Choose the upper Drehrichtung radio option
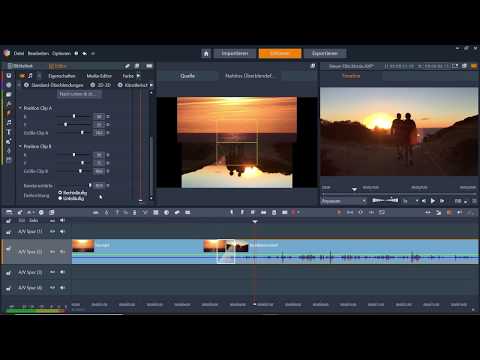 [60, 193]
